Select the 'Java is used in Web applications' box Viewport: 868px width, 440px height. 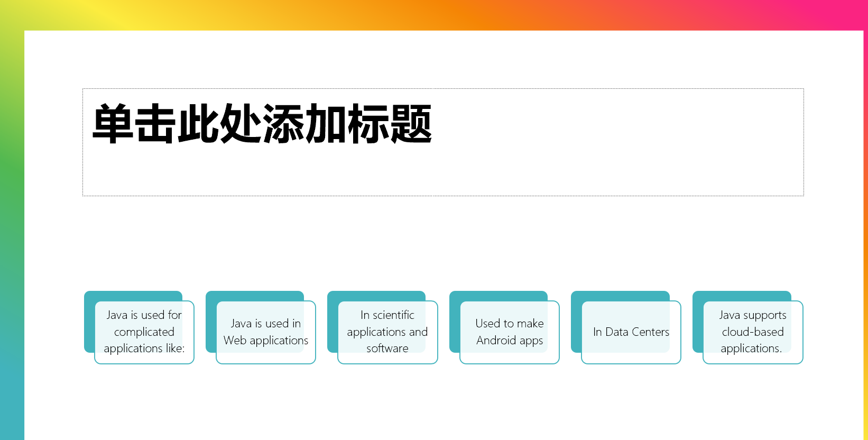tap(266, 332)
